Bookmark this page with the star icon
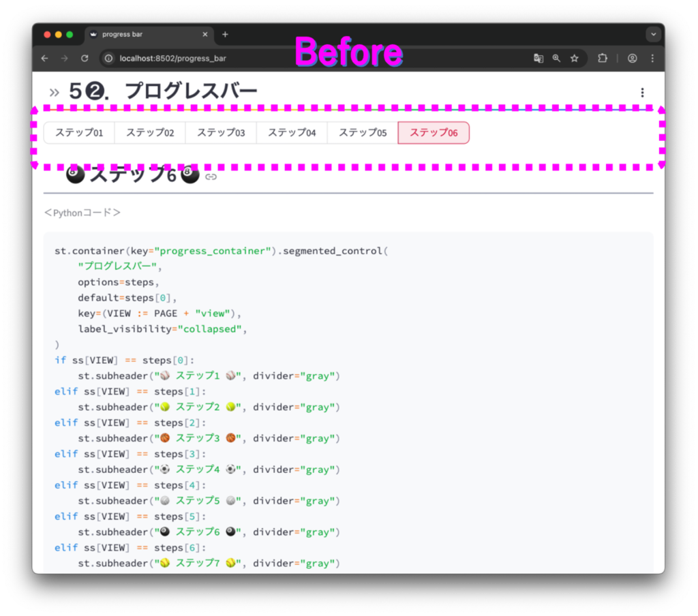 (575, 59)
